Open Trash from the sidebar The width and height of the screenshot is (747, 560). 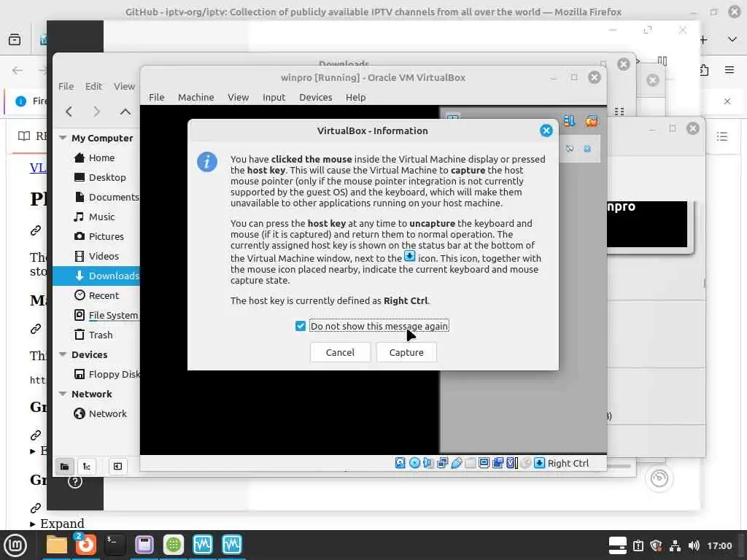coord(96,335)
